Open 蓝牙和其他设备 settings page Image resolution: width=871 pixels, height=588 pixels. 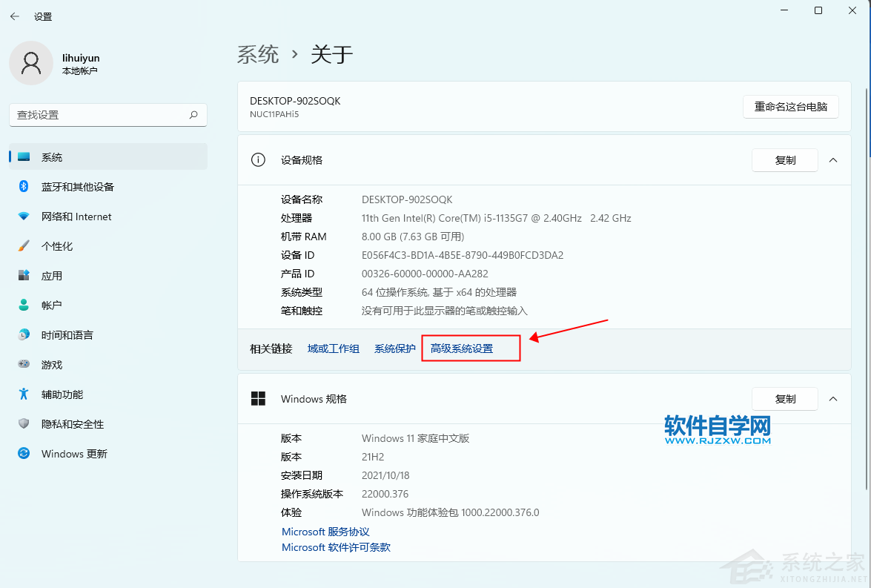click(x=108, y=187)
